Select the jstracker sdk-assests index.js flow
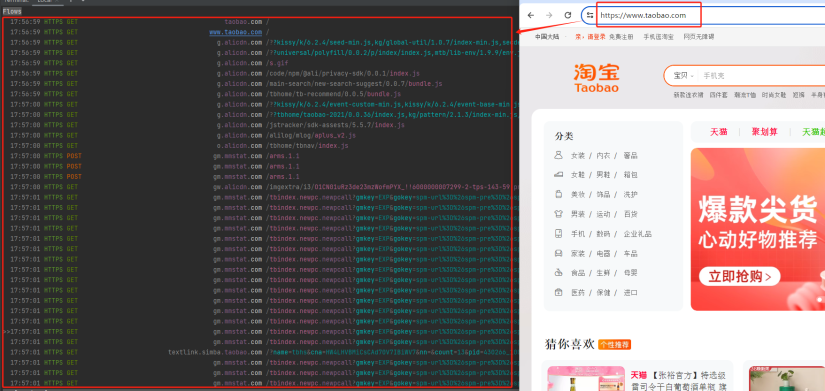Screen dimensions: 825x391 257,125
